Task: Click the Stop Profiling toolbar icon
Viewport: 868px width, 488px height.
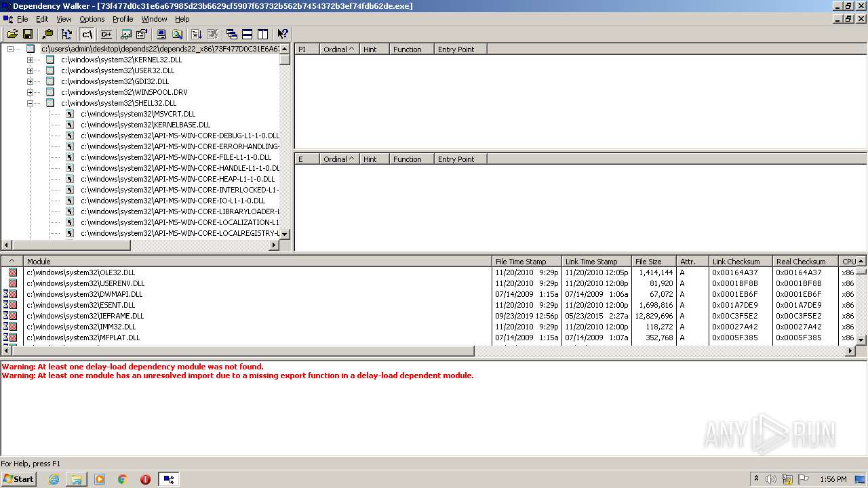Action: click(x=212, y=34)
